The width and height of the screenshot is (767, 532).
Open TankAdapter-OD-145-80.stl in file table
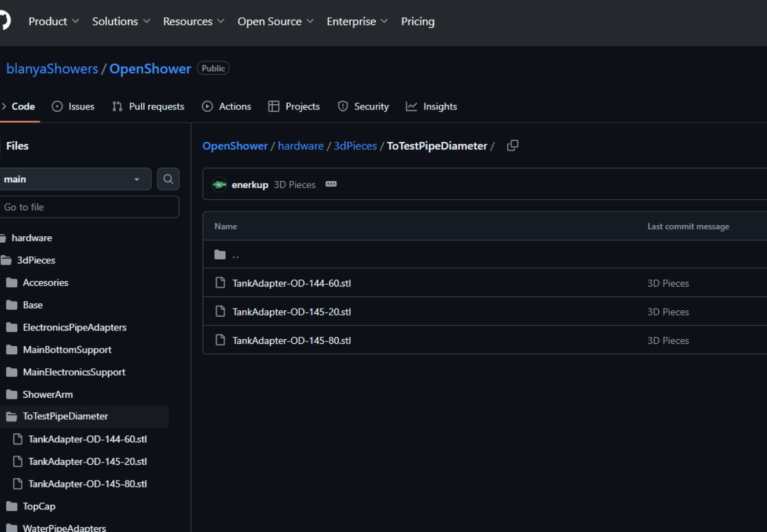292,340
